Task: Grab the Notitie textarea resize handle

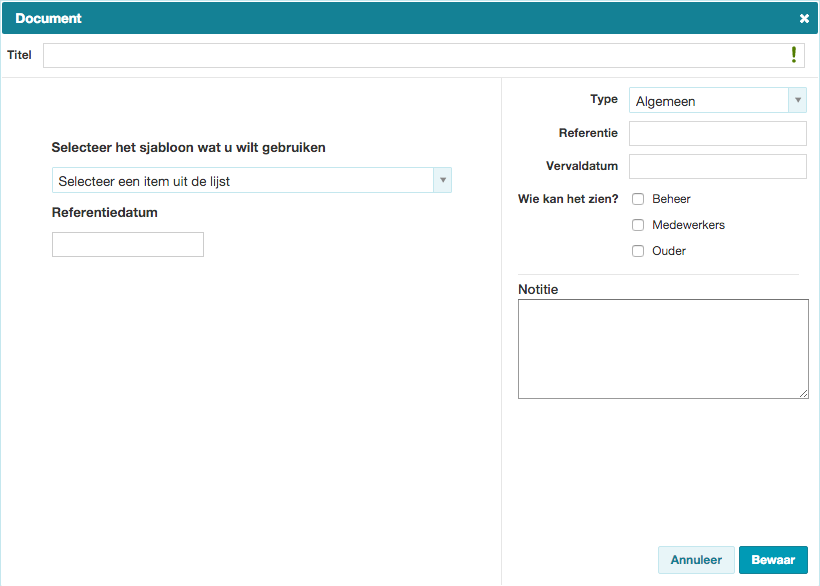Action: [x=803, y=394]
